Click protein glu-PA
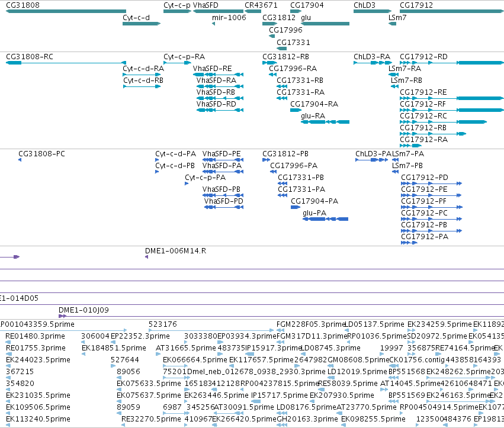The height and width of the screenshot is (428, 504). (325, 219)
